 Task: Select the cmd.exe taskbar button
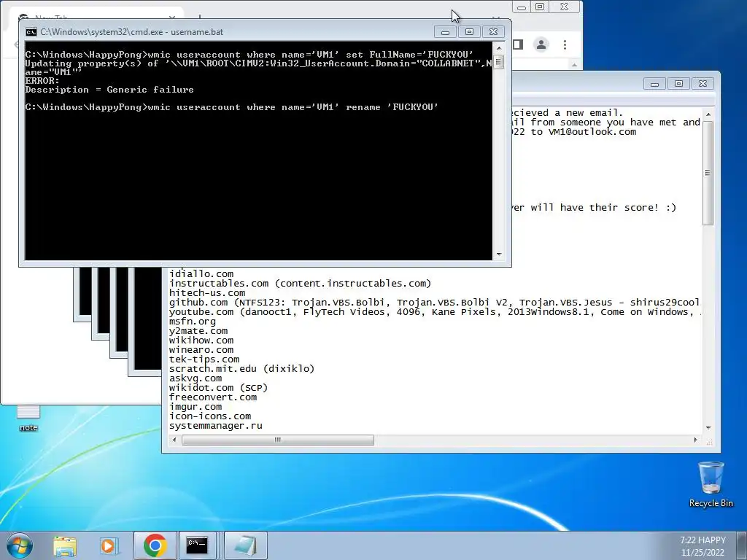point(197,545)
